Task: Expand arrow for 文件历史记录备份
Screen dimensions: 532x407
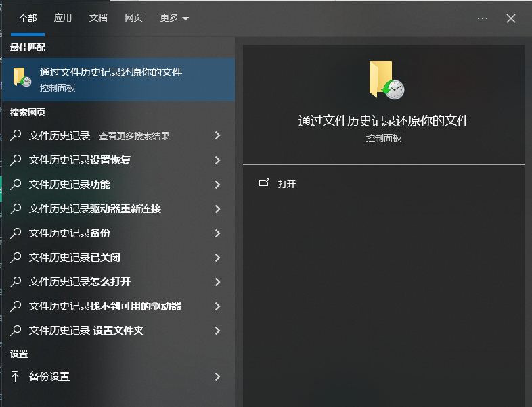Action: (x=217, y=233)
